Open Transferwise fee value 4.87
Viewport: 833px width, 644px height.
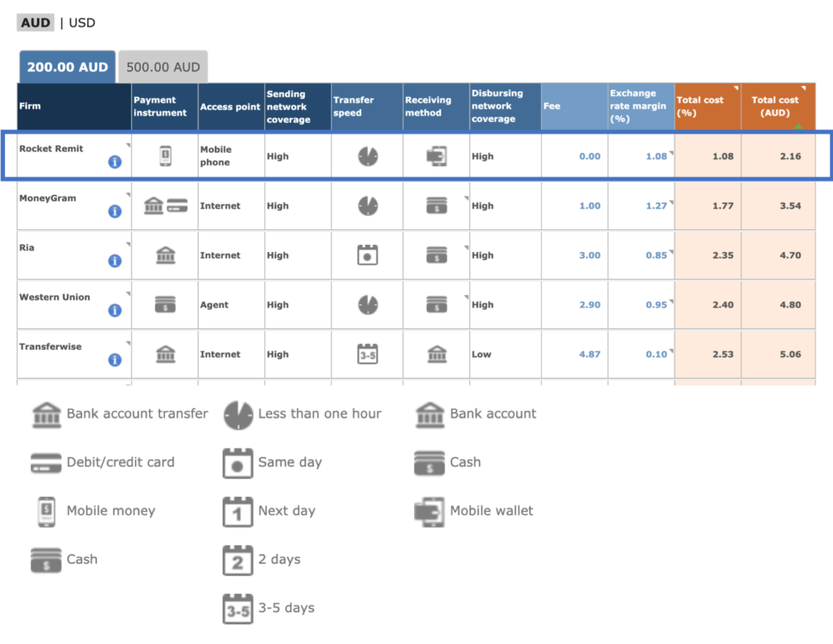coord(590,354)
